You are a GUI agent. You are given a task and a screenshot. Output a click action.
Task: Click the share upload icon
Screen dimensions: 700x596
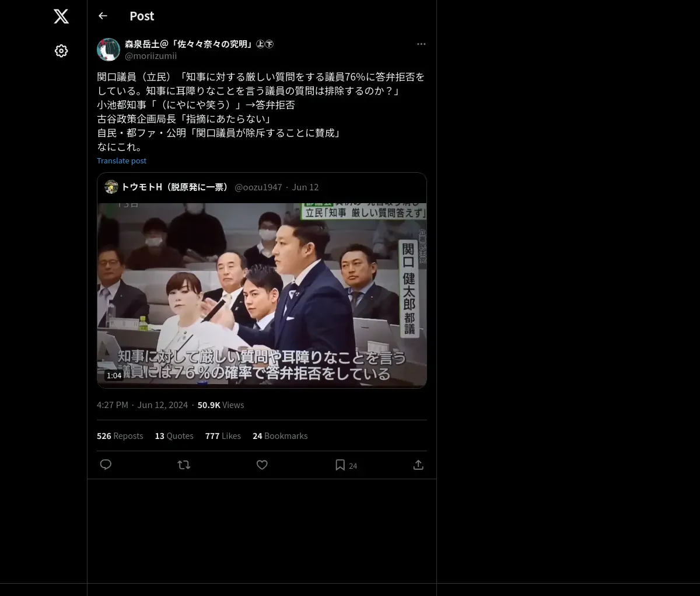[418, 465]
